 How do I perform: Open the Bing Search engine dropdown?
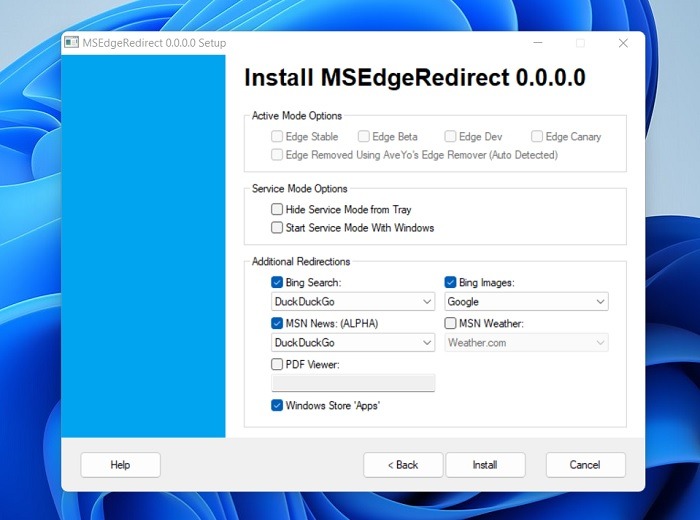[x=353, y=302]
